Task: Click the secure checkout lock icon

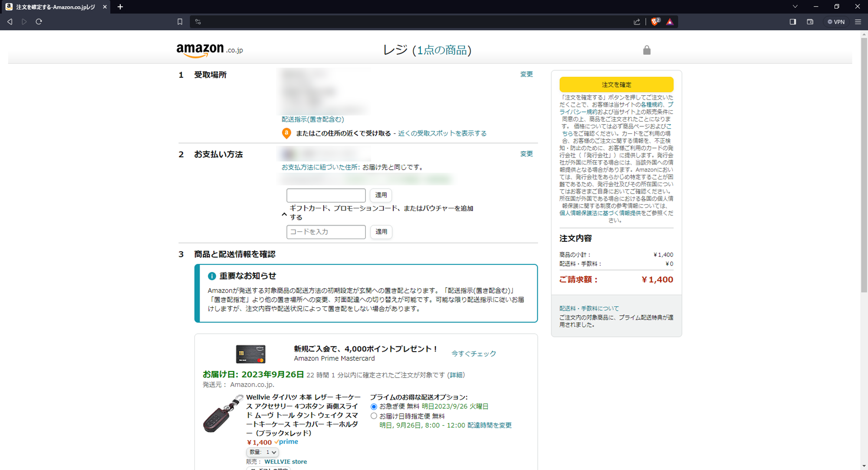Action: click(647, 50)
